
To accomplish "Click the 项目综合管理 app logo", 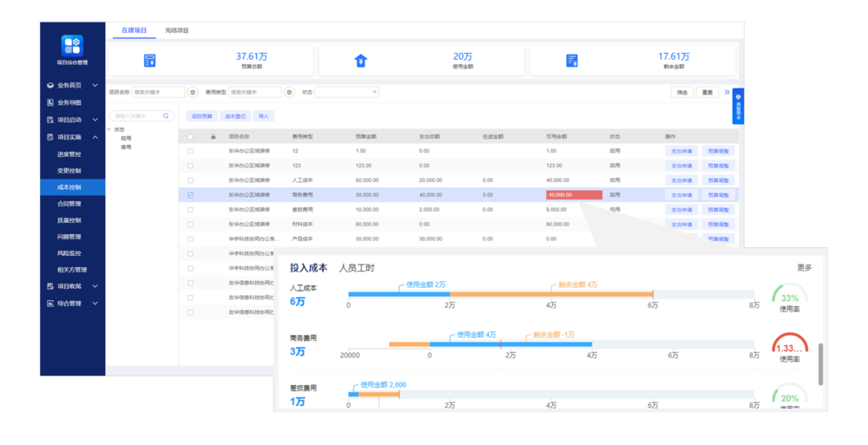I will (x=72, y=46).
